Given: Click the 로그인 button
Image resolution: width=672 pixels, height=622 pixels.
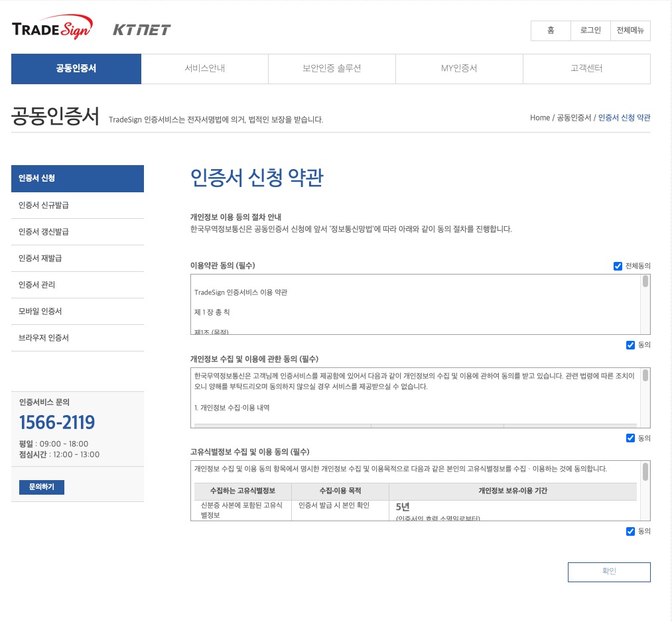Looking at the screenshot, I should tap(590, 31).
